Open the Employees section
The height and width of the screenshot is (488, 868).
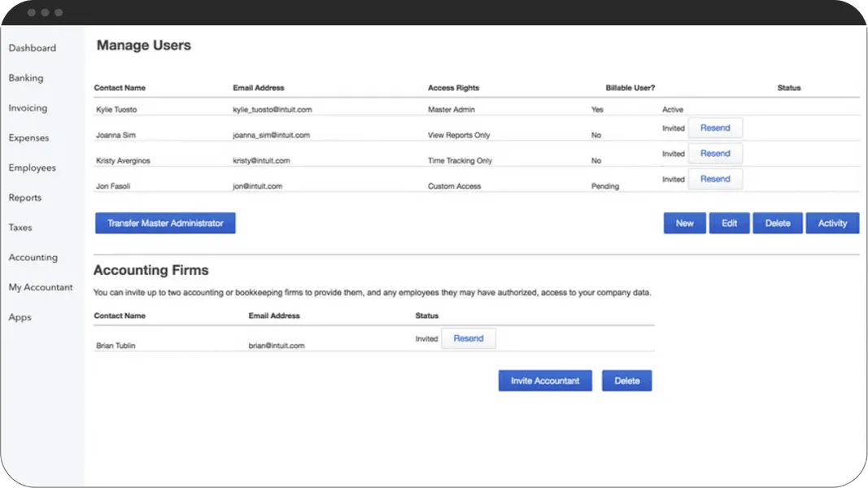click(x=33, y=168)
